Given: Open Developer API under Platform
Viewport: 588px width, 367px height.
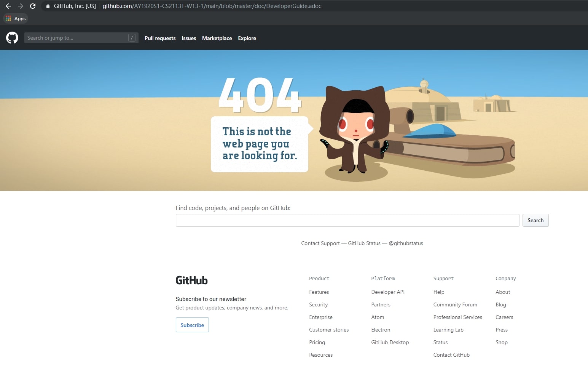Looking at the screenshot, I should click(x=388, y=292).
